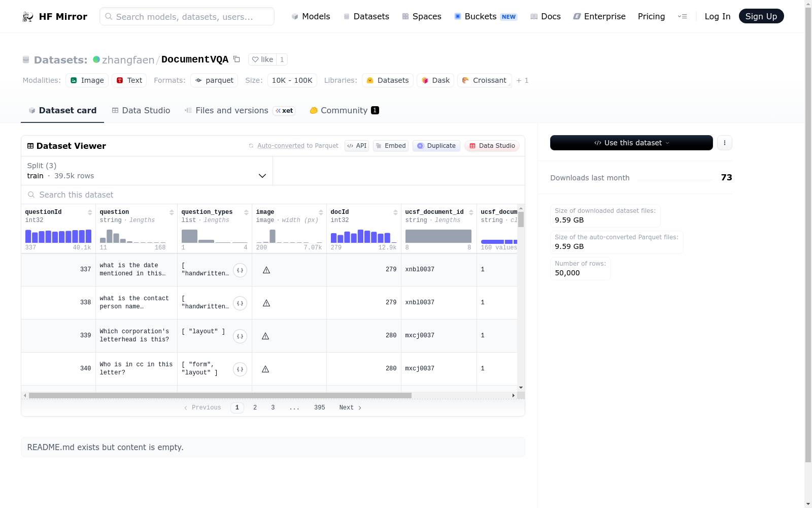This screenshot has height=508, width=812.
Task: Open the zhangfaen profile link
Action: coord(128,60)
